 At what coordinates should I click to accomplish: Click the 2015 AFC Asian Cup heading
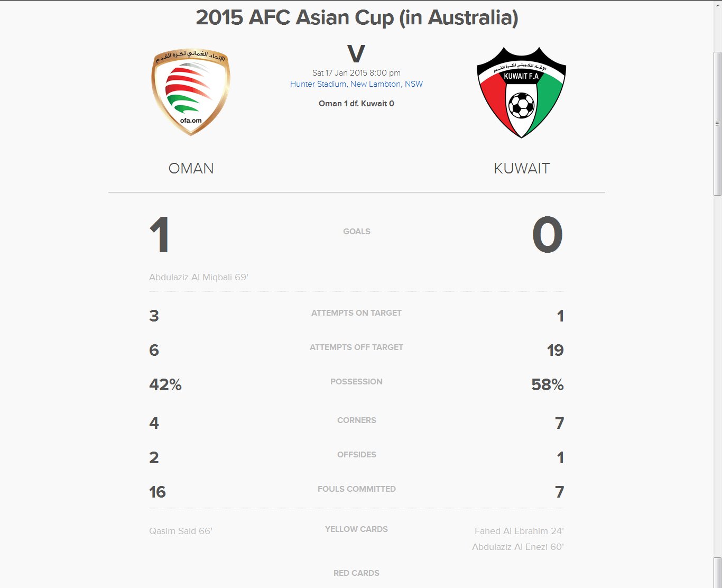pyautogui.click(x=357, y=17)
